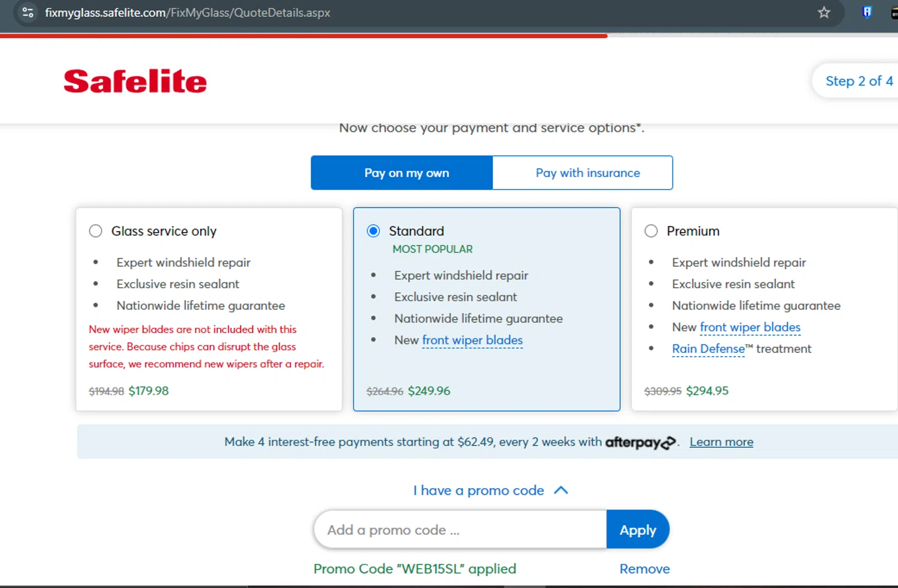Collapse promo code section with chevron
Image resolution: width=898 pixels, height=588 pixels.
[x=561, y=490]
